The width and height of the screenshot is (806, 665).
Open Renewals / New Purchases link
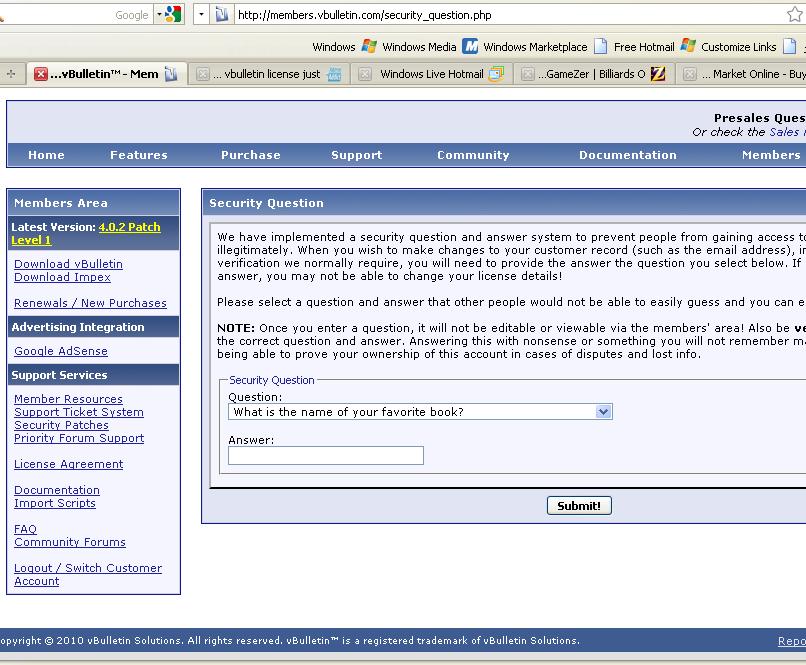coord(90,303)
